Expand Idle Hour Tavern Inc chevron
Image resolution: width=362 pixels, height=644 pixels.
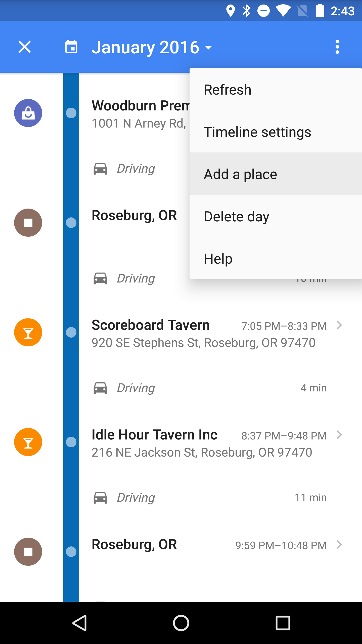pyautogui.click(x=339, y=435)
